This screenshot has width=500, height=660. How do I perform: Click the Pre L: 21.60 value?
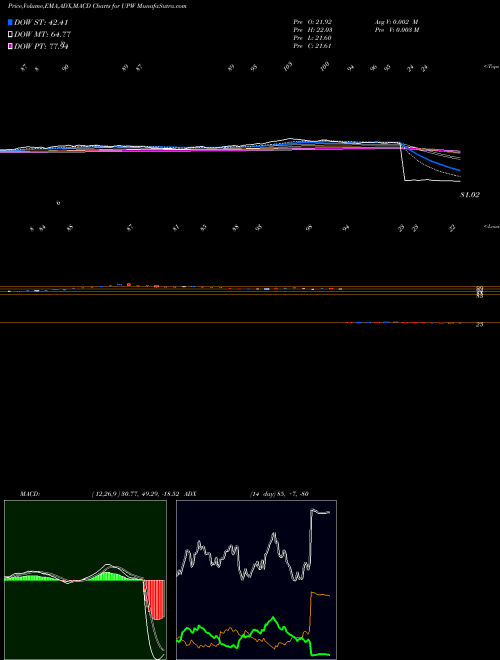pos(313,37)
